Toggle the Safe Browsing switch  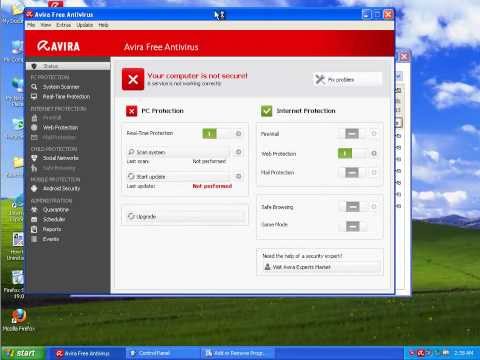pos(353,207)
